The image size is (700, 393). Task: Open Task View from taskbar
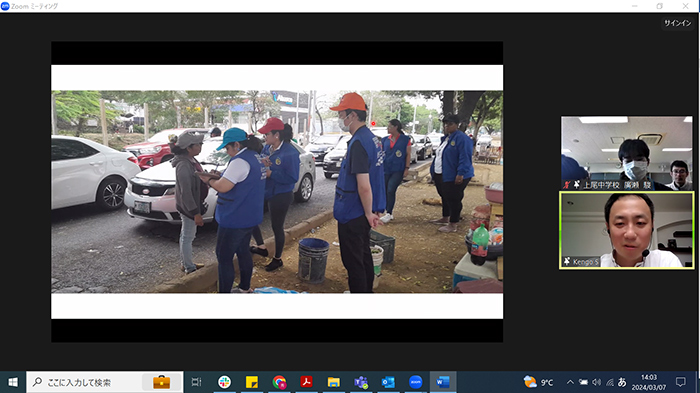point(196,382)
